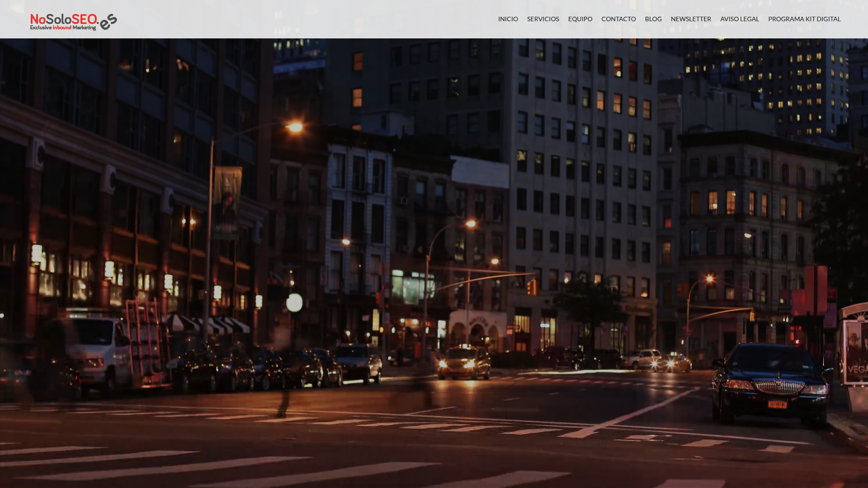Navigate to the EQUIPO section

click(x=580, y=19)
